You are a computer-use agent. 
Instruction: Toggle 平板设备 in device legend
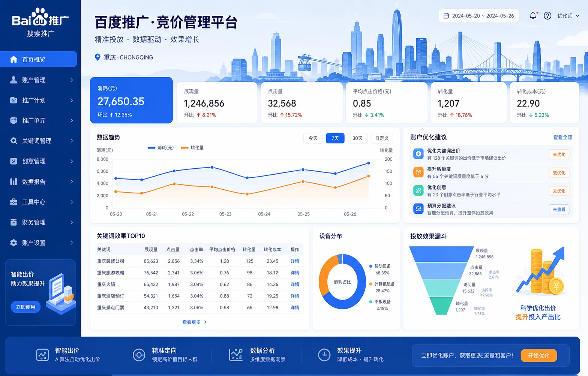(x=380, y=301)
